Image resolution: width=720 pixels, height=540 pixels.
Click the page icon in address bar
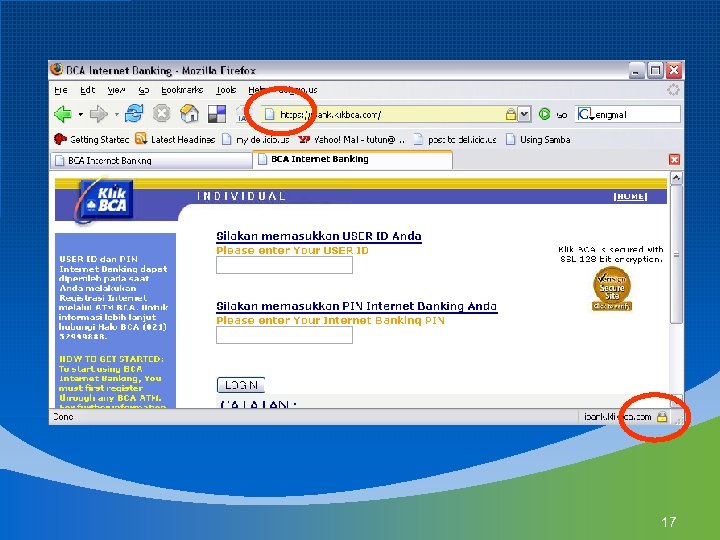(270, 114)
